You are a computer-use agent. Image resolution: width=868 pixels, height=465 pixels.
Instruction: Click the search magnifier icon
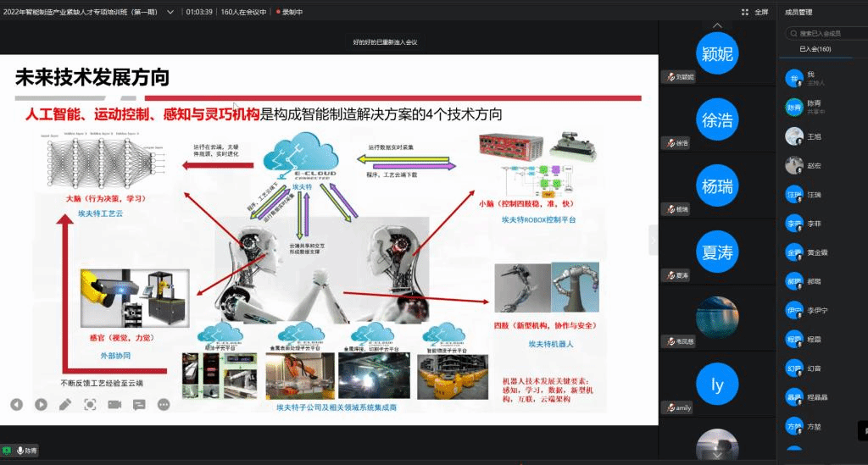pos(793,33)
